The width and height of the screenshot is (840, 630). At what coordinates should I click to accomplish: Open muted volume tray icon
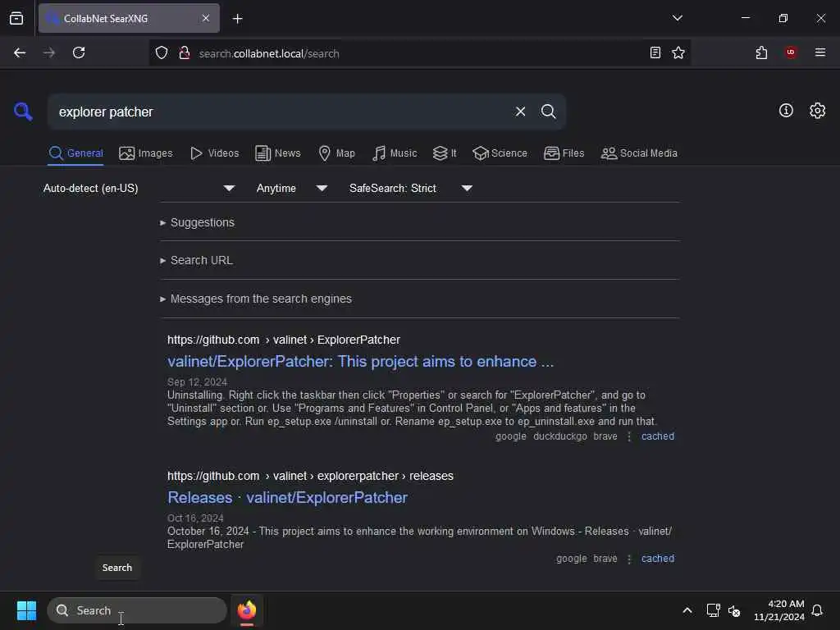(734, 610)
